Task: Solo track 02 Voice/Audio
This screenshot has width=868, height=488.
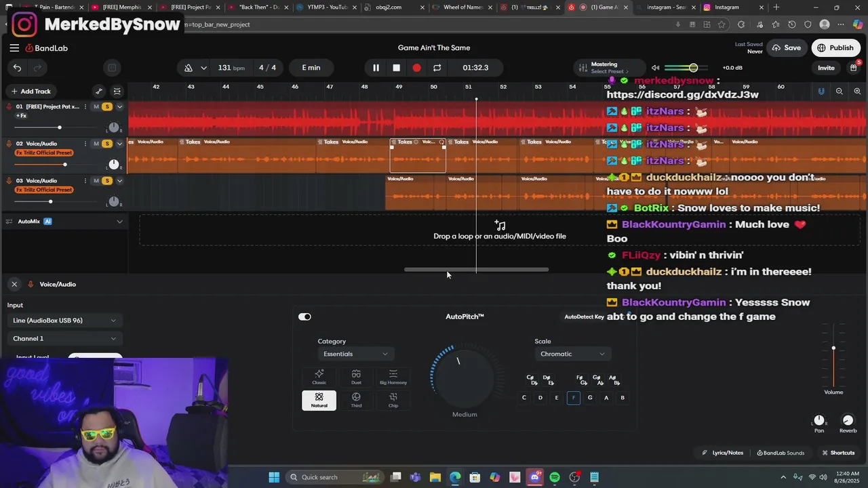Action: pyautogui.click(x=106, y=144)
